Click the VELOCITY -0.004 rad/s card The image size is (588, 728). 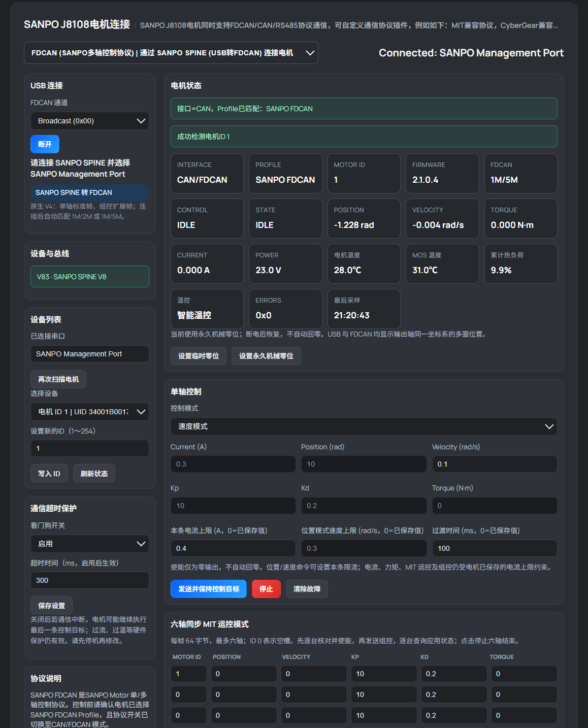pos(442,218)
